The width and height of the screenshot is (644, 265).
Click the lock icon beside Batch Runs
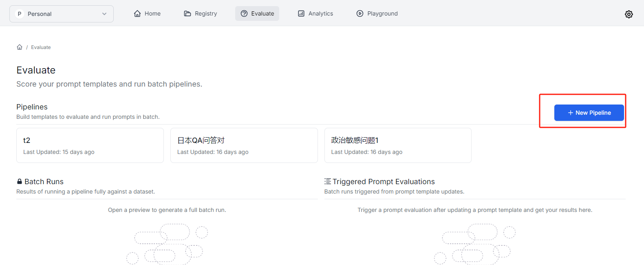(x=20, y=181)
